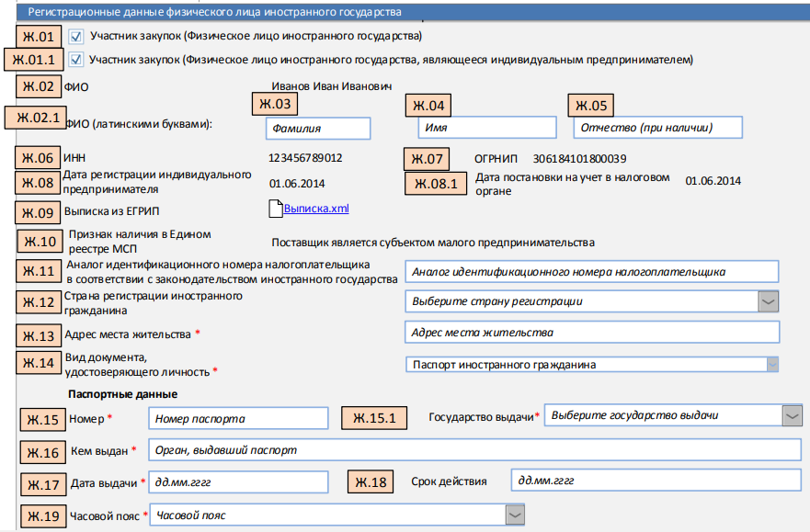Click the Выписка.xml file icon

click(275, 209)
